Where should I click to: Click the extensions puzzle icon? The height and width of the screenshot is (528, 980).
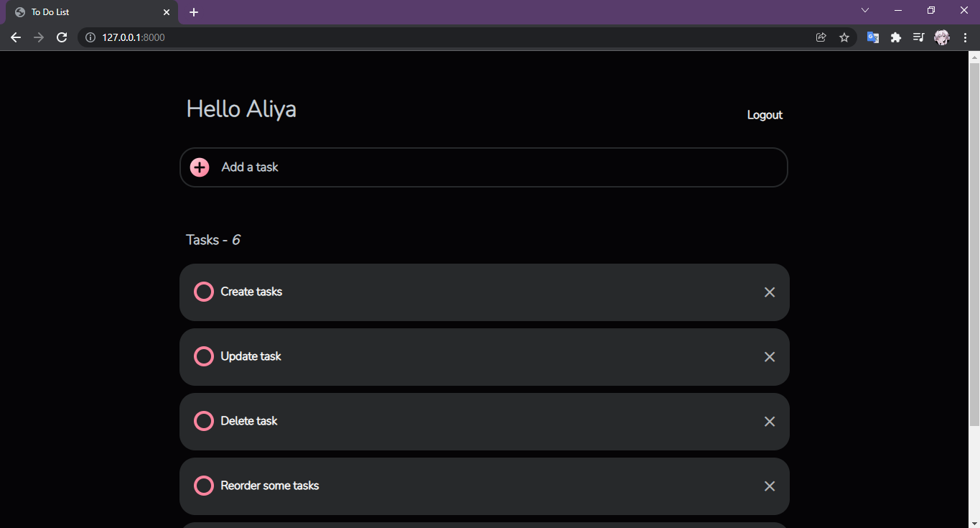pyautogui.click(x=895, y=37)
